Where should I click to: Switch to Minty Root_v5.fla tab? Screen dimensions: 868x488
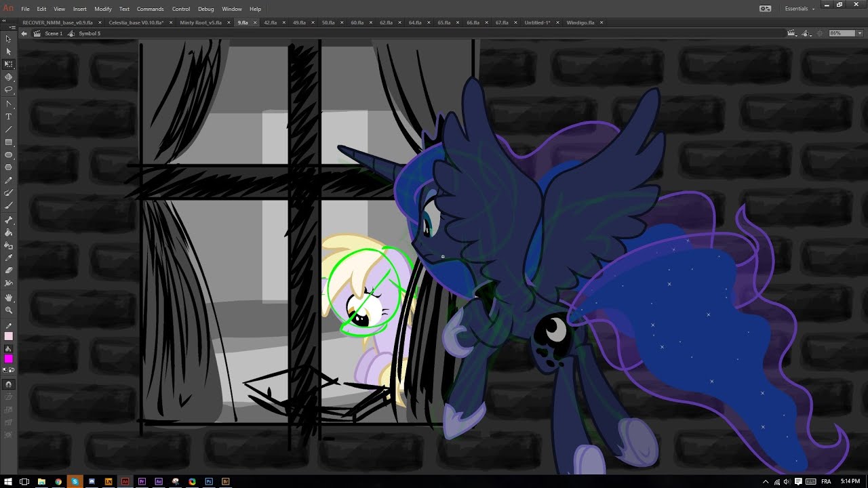point(201,22)
